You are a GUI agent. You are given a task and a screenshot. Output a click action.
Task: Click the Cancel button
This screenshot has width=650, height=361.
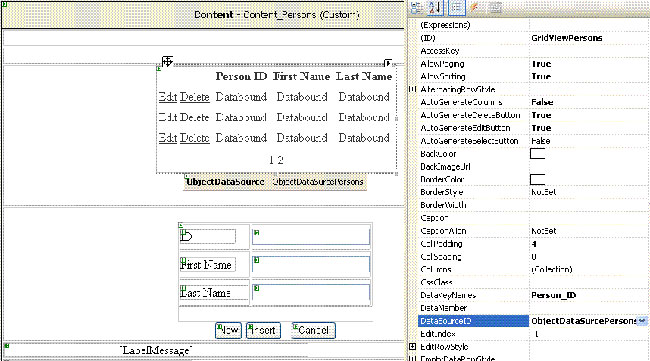[313, 330]
